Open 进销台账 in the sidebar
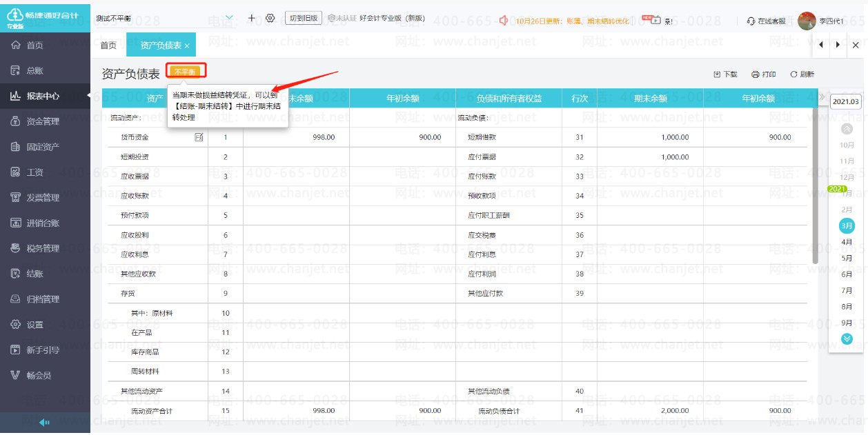 (x=45, y=223)
